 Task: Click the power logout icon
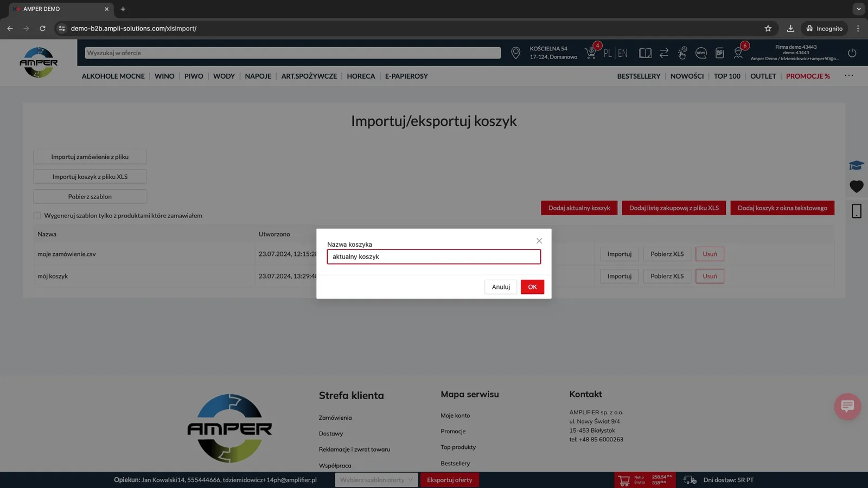point(852,53)
